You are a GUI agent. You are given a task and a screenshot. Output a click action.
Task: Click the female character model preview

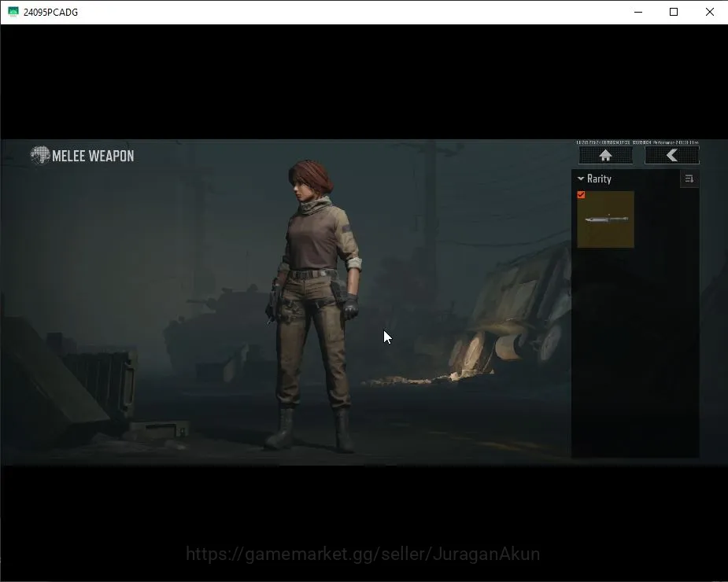(x=312, y=306)
